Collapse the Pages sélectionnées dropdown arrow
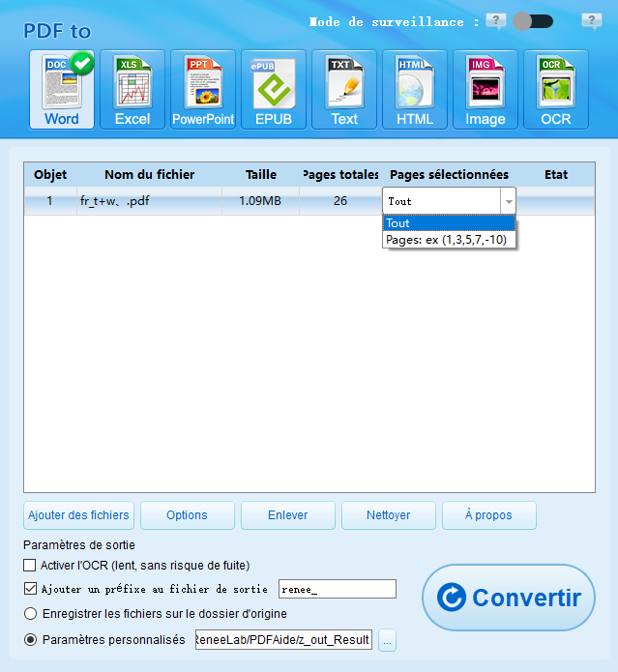Image resolution: width=618 pixels, height=672 pixels. [509, 201]
